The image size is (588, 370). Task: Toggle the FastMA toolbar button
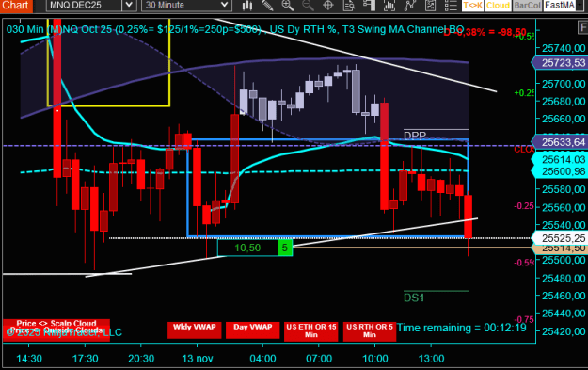tap(560, 6)
